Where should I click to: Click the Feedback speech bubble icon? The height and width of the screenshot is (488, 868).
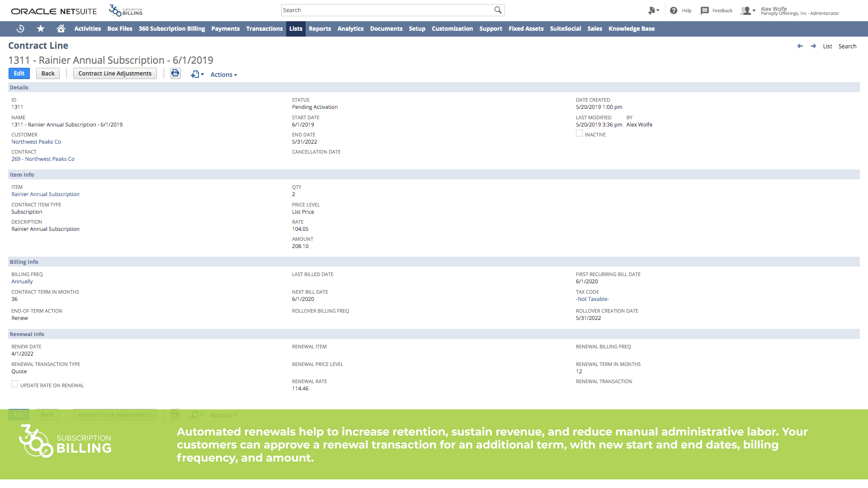pyautogui.click(x=704, y=10)
